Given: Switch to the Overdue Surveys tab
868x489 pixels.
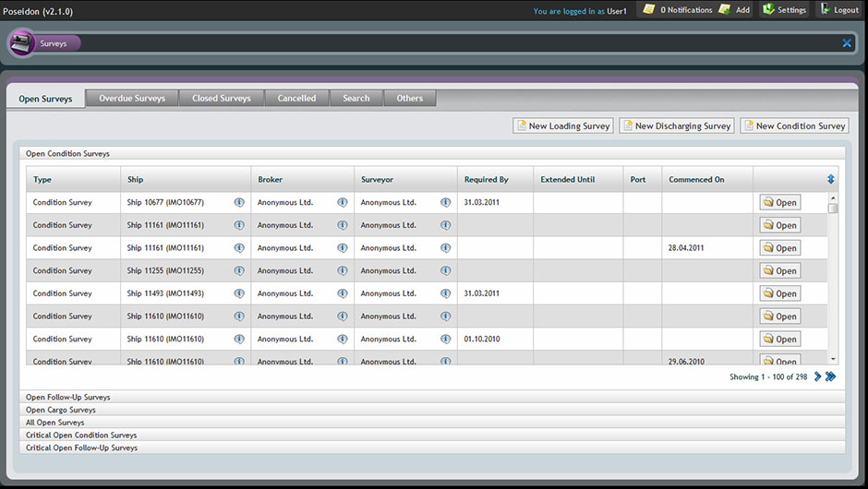Looking at the screenshot, I should click(132, 98).
